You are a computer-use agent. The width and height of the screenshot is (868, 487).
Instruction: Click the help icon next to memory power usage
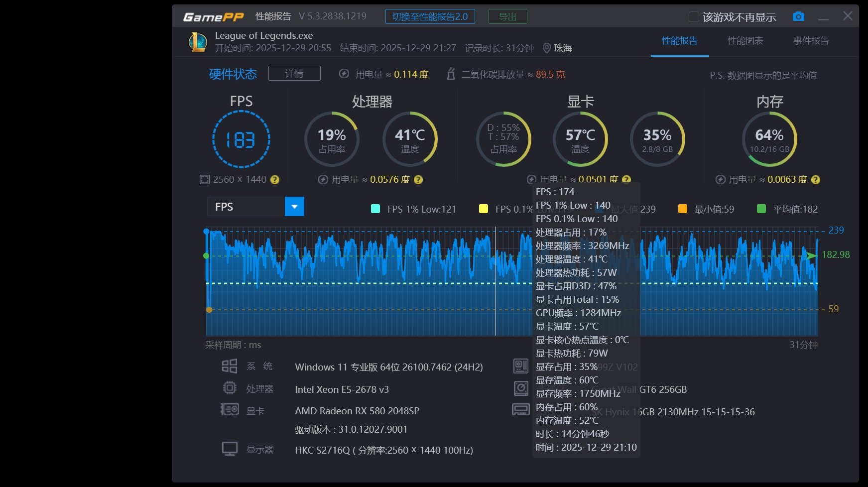(815, 180)
